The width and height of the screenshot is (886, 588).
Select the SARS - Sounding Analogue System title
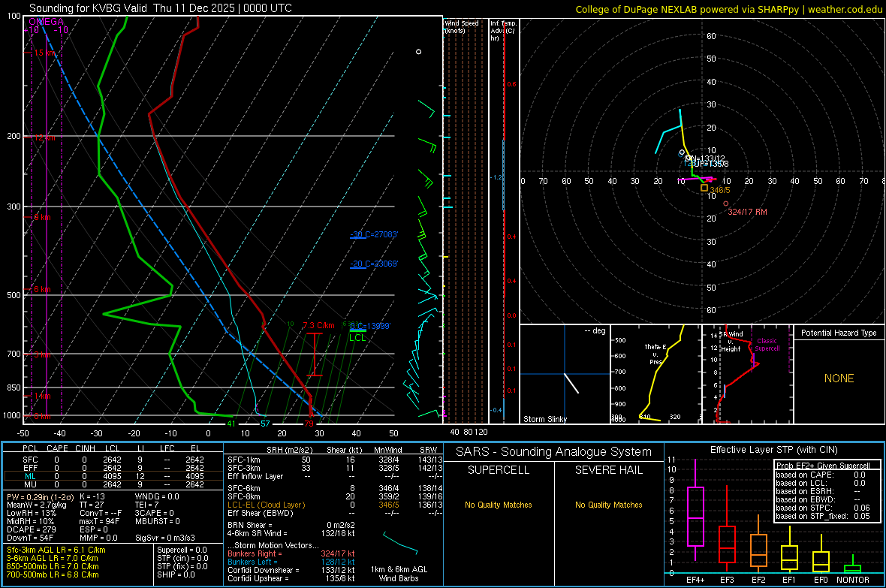click(x=553, y=452)
